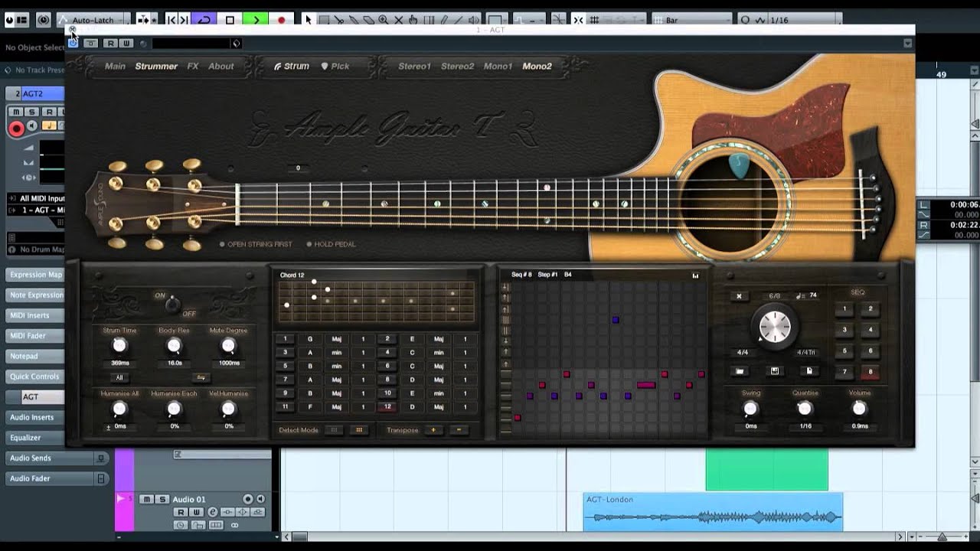Click the record enable button on AGT2 track
This screenshot has width=980, height=551.
pos(15,129)
